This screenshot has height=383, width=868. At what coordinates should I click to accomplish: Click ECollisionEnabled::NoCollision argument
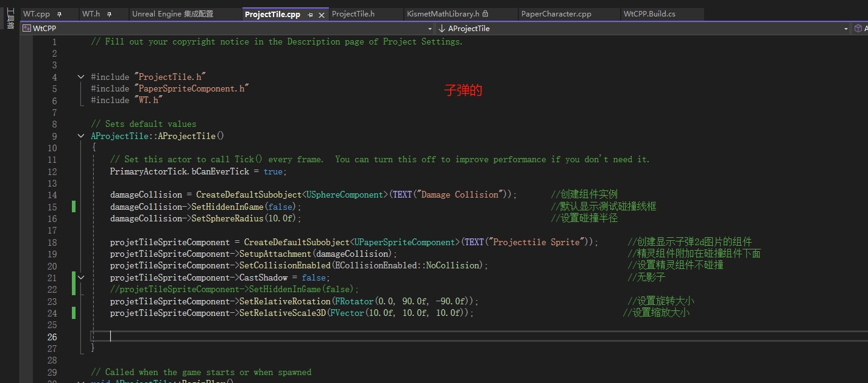407,265
